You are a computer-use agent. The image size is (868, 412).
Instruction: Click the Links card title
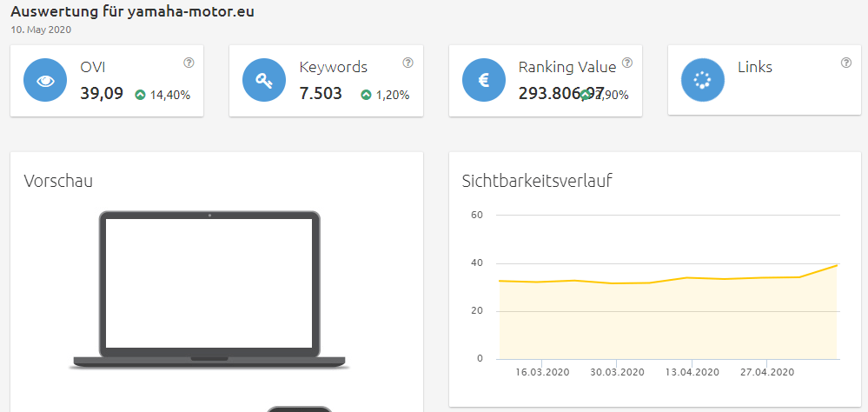coord(754,67)
